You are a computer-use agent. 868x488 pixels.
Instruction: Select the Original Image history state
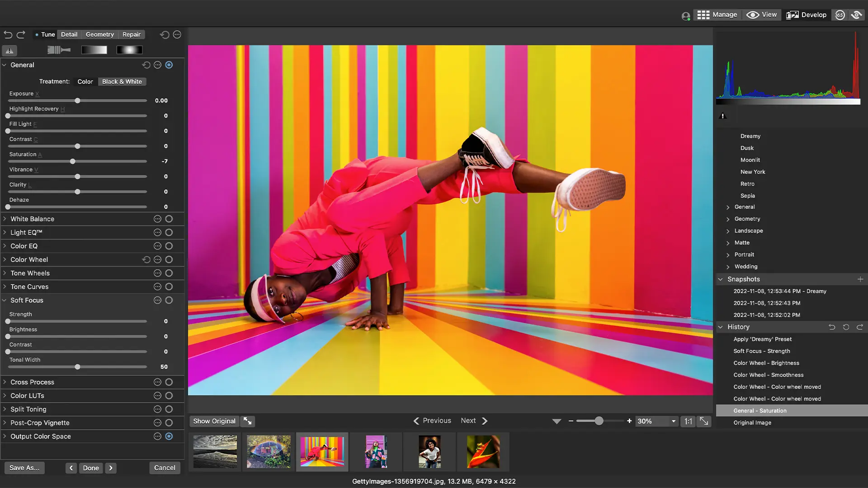click(752, 422)
